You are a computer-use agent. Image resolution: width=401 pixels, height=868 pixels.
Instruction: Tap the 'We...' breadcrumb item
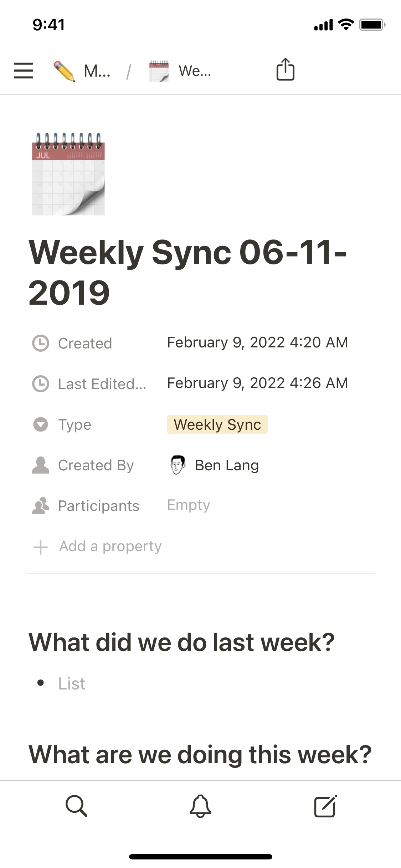[x=195, y=71]
